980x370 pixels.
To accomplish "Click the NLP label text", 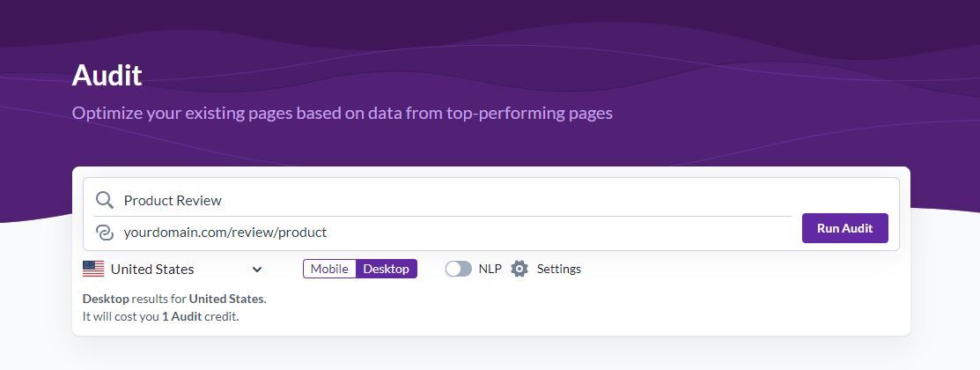I will tap(490, 269).
